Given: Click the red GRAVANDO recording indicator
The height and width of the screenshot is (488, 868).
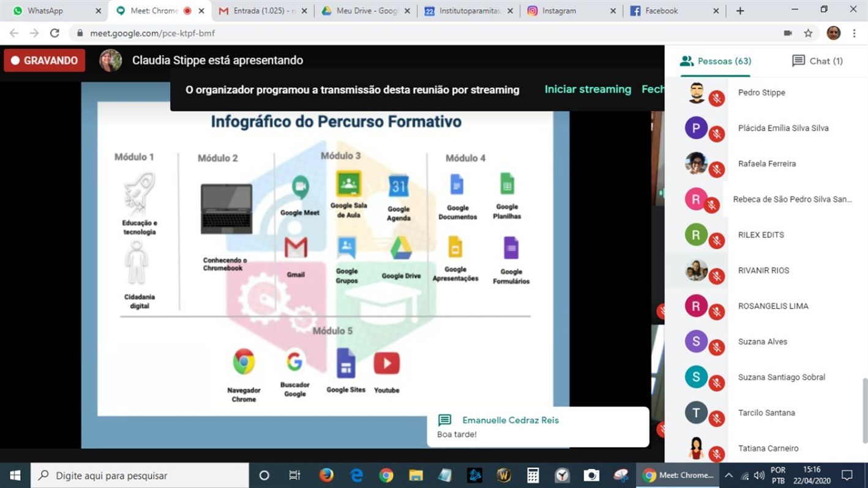Looking at the screenshot, I should [45, 61].
